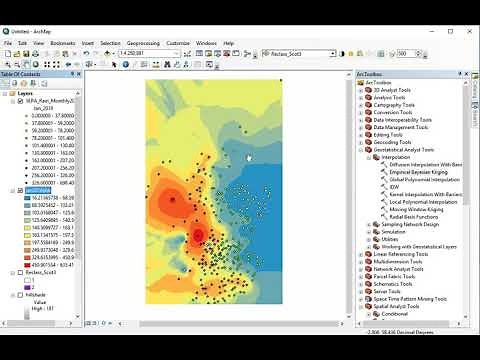Choose the Select Elements arrow tool
This screenshot has width=480, height=360.
tap(114, 64)
